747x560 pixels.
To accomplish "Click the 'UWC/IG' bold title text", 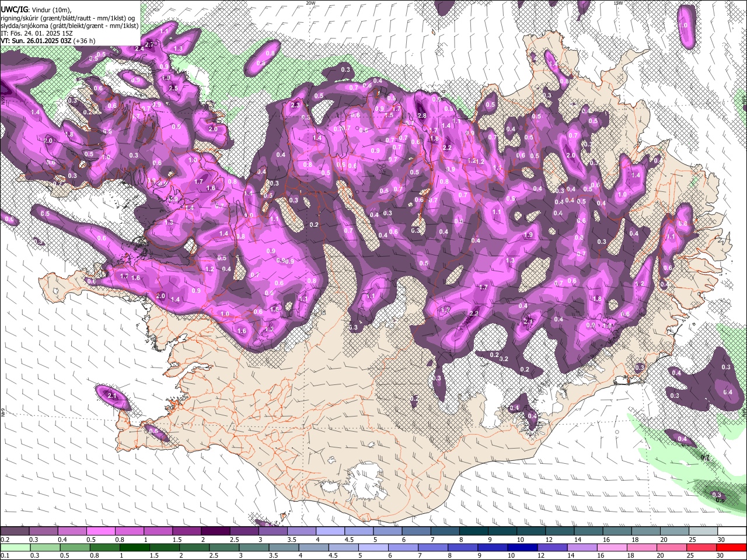I will [x=14, y=9].
